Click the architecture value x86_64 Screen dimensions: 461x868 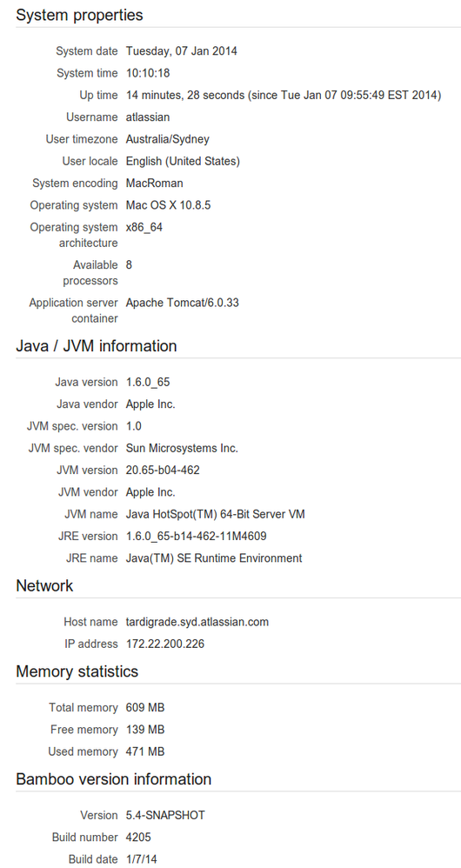[144, 227]
